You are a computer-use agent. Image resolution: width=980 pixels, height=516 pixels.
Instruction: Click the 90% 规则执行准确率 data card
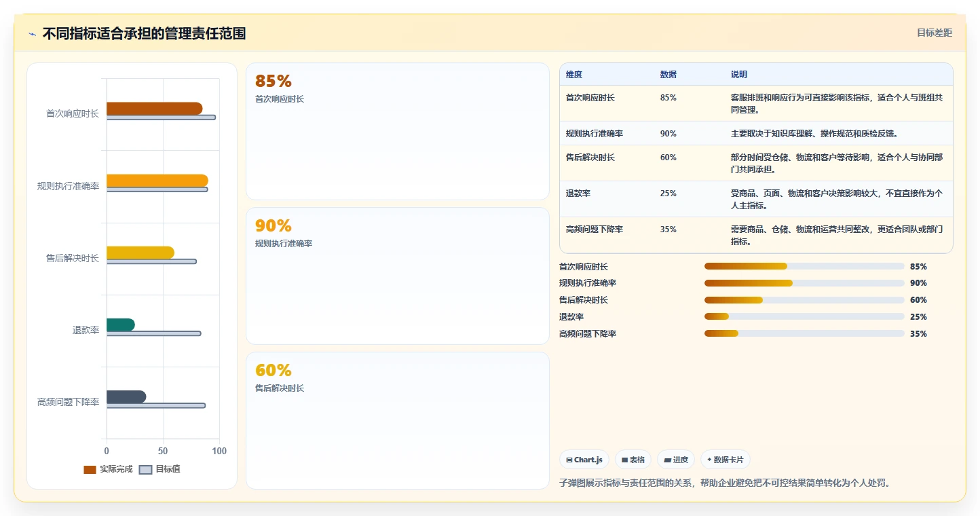[397, 276]
